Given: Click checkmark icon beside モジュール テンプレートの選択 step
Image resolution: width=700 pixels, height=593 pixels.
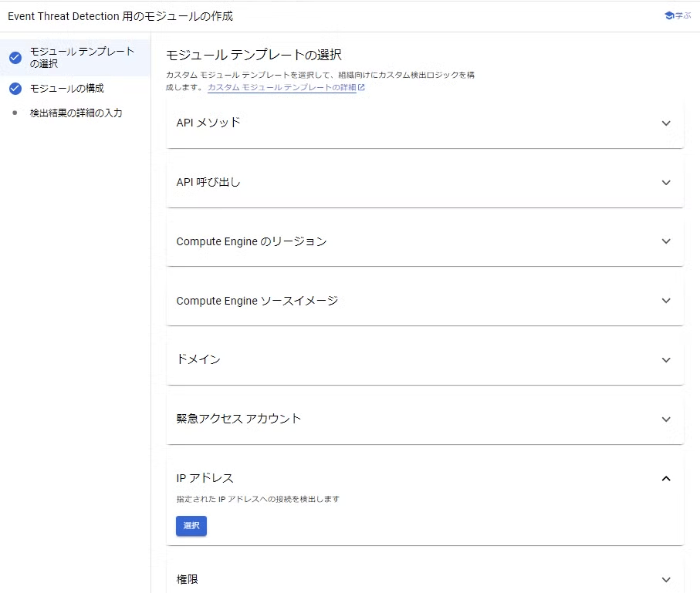Looking at the screenshot, I should (x=15, y=58).
